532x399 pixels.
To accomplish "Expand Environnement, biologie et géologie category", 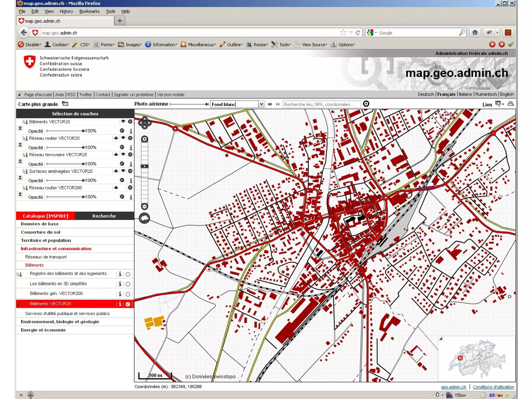I will (60, 322).
